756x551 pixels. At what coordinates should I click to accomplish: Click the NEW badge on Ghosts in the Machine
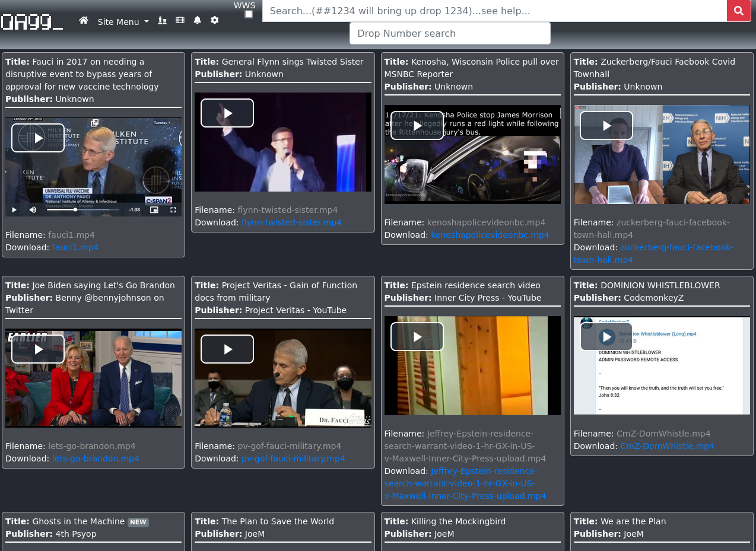(x=138, y=522)
